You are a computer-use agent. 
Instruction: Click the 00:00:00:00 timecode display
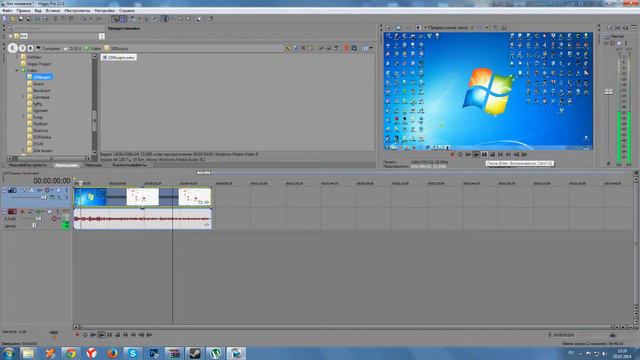pyautogui.click(x=51, y=180)
